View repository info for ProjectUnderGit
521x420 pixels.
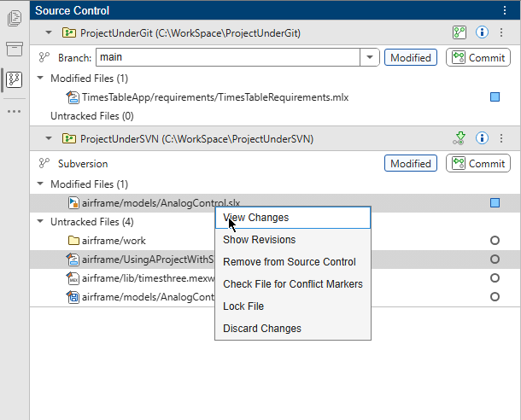[482, 32]
